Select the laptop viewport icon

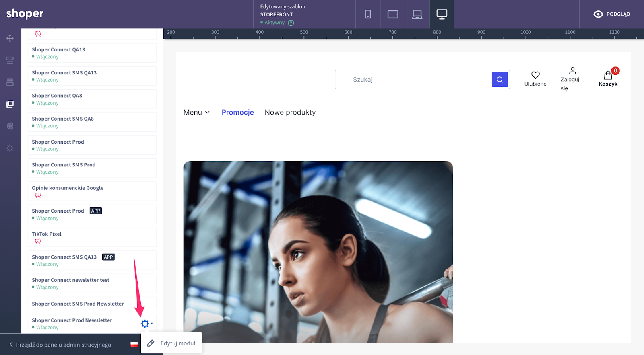click(x=417, y=14)
